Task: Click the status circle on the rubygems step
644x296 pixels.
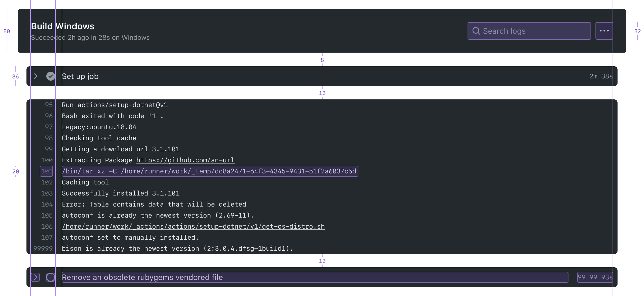Action: coord(50,277)
